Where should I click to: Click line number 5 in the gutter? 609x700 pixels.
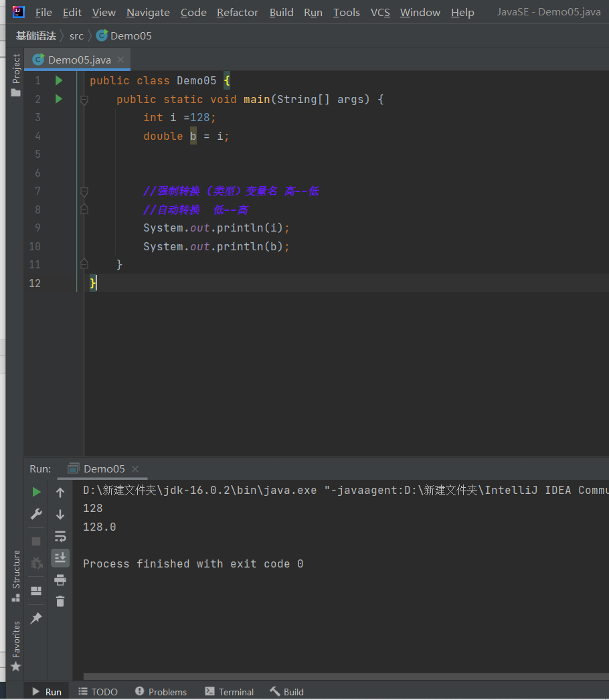(x=37, y=155)
